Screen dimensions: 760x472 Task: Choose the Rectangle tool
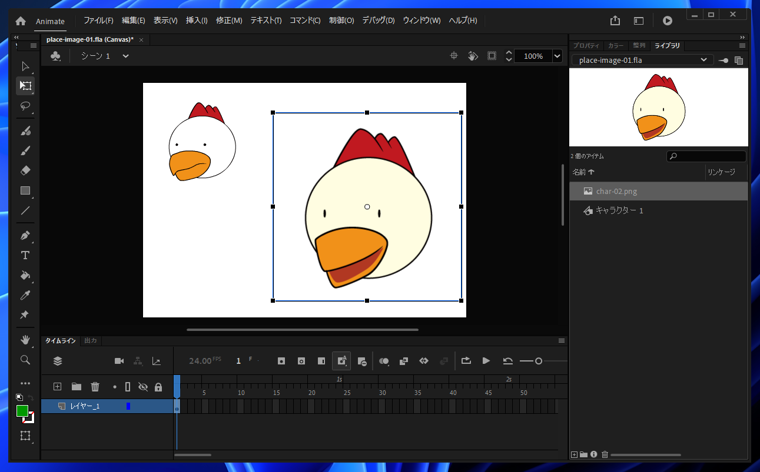tap(26, 191)
